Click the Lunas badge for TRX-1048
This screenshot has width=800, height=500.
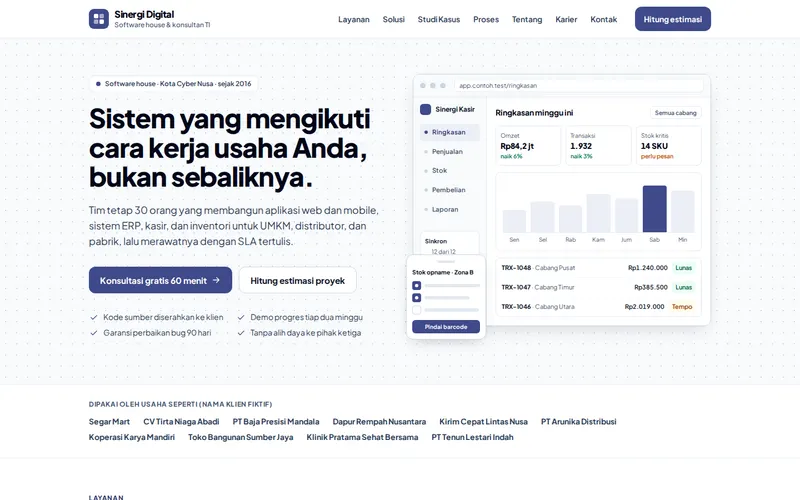click(x=684, y=268)
